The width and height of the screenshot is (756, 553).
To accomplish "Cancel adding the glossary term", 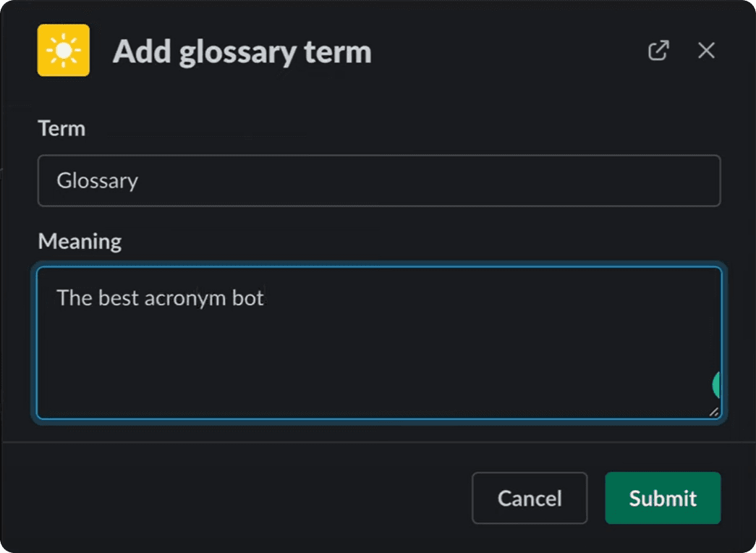I will point(530,498).
